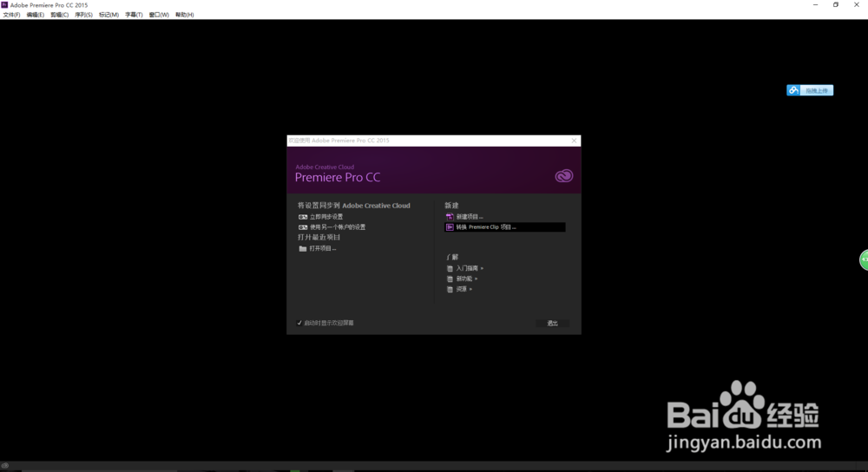Choose 新建项目... in the welcome dialog
Image resolution: width=868 pixels, height=472 pixels.
pyautogui.click(x=470, y=217)
